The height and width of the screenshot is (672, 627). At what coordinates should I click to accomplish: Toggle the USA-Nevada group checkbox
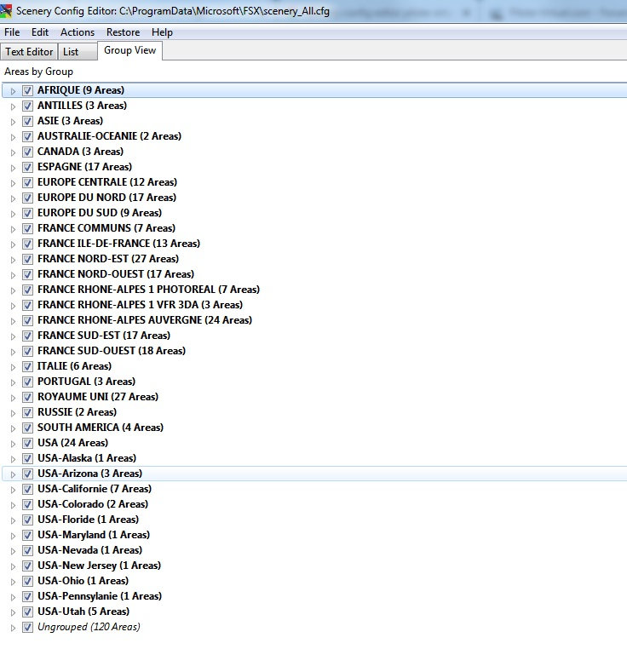click(x=27, y=550)
